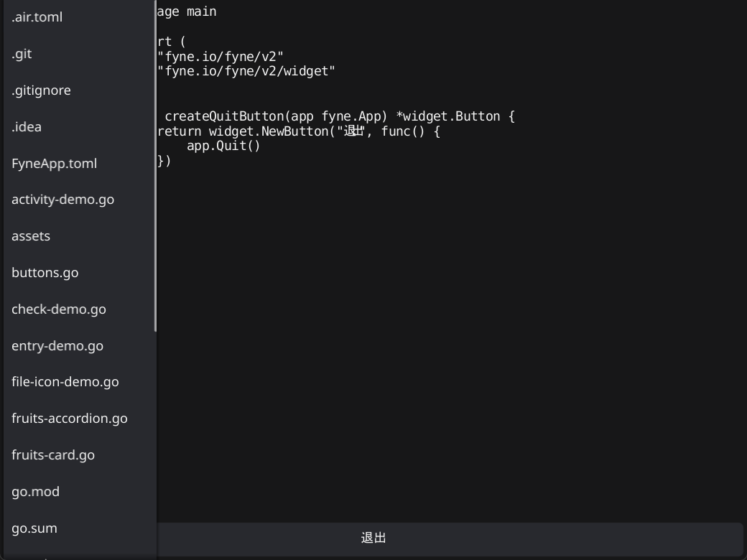Select the assets entry
Viewport: 747px width, 560px height.
pos(32,236)
